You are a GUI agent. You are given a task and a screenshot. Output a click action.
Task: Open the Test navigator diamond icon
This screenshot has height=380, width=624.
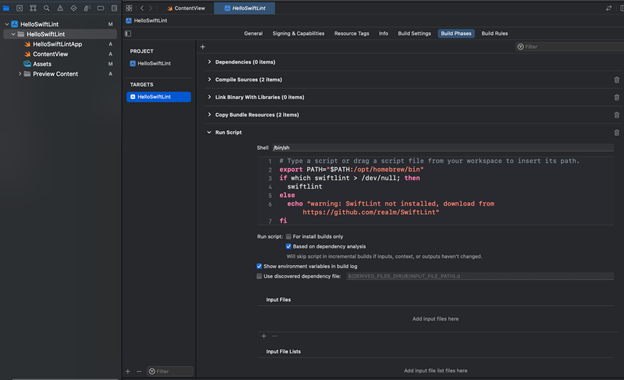point(74,8)
